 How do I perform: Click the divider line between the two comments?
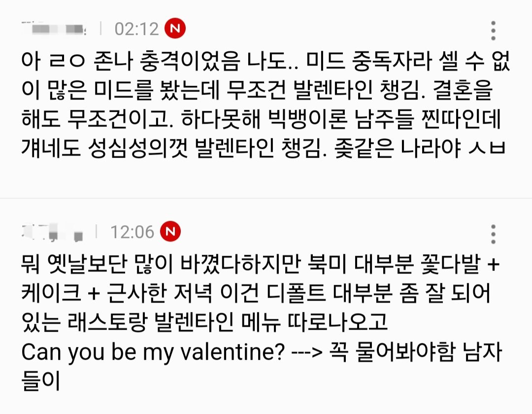266,198
